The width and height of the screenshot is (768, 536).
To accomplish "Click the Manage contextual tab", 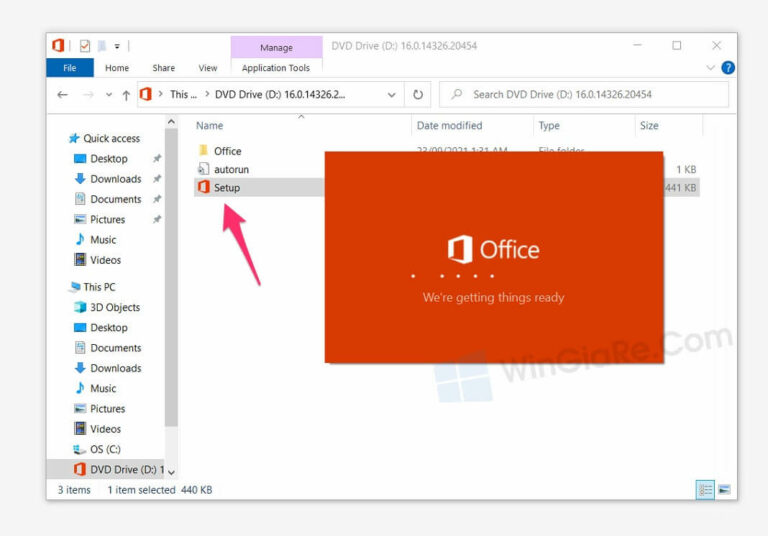I will point(276,48).
